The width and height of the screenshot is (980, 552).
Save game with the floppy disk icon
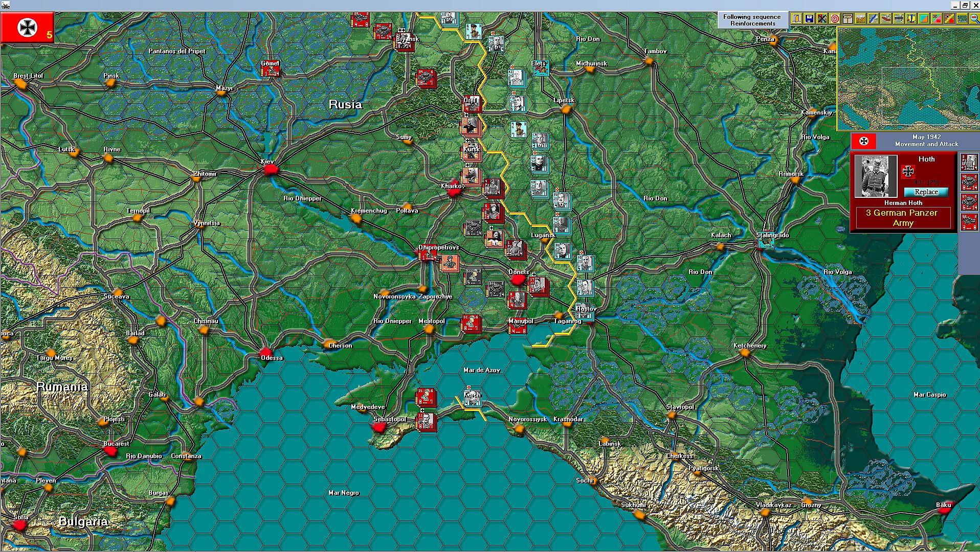809,19
